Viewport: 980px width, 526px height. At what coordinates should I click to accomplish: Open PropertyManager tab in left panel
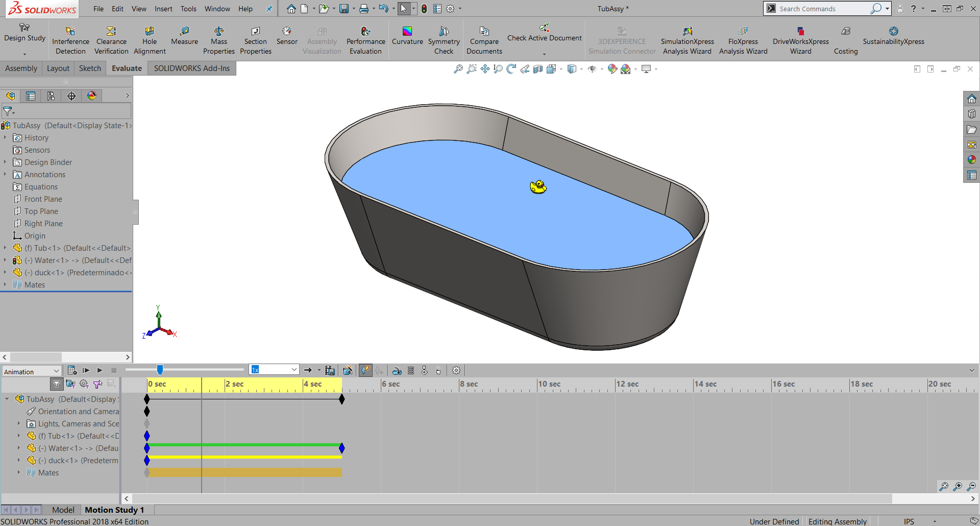pos(31,96)
